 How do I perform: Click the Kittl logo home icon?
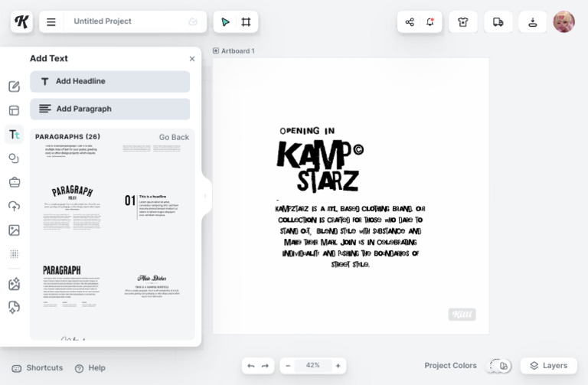pos(21,21)
